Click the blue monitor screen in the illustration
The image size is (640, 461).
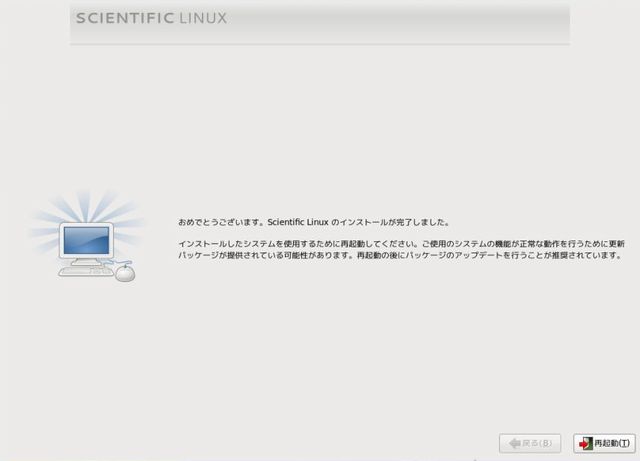click(85, 240)
